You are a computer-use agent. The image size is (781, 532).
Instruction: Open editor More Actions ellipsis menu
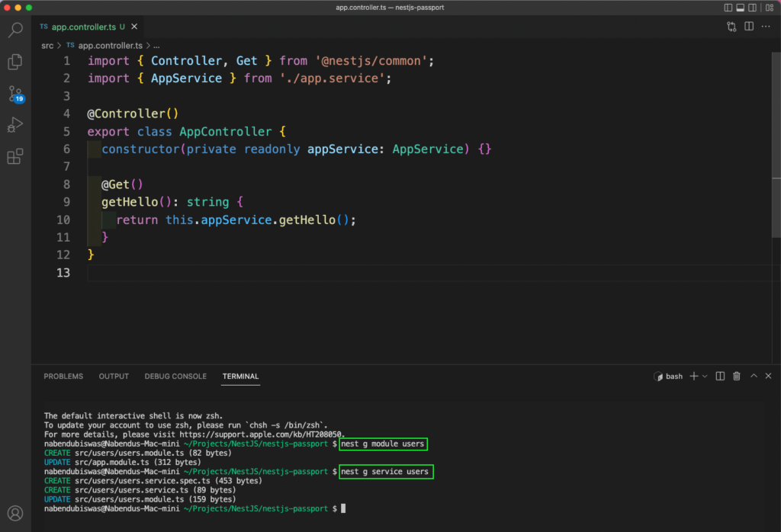[766, 27]
